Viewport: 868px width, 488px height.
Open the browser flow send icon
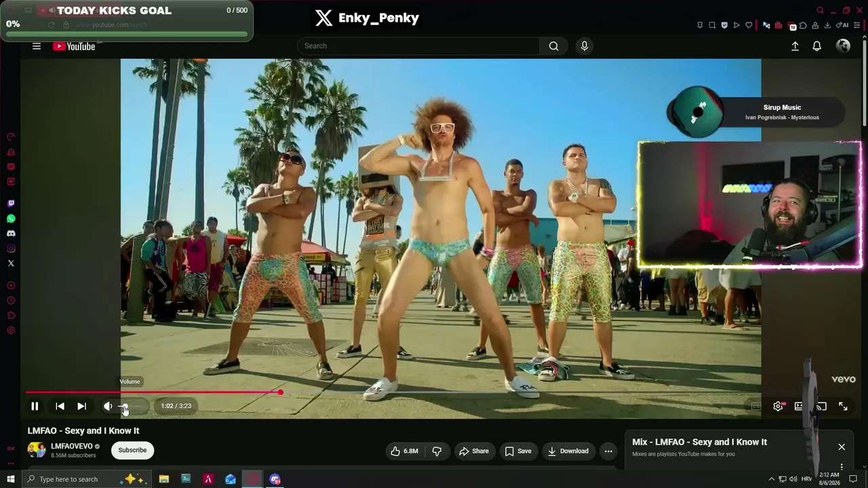pos(736,25)
